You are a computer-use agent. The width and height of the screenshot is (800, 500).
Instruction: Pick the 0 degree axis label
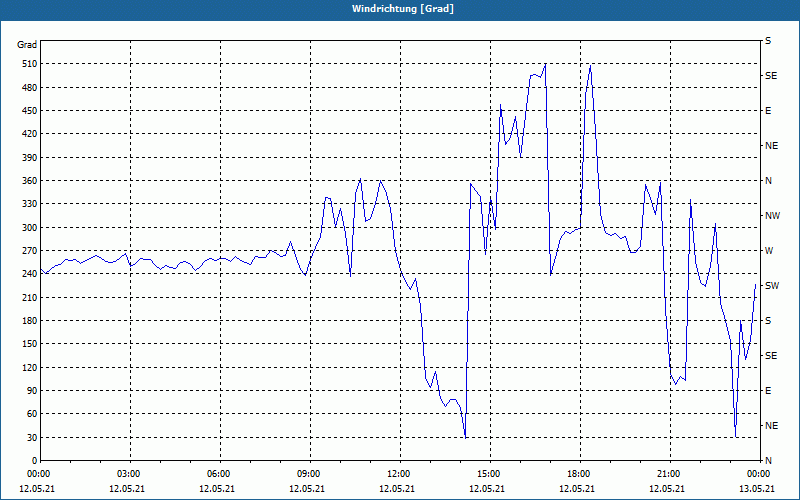tap(34, 461)
